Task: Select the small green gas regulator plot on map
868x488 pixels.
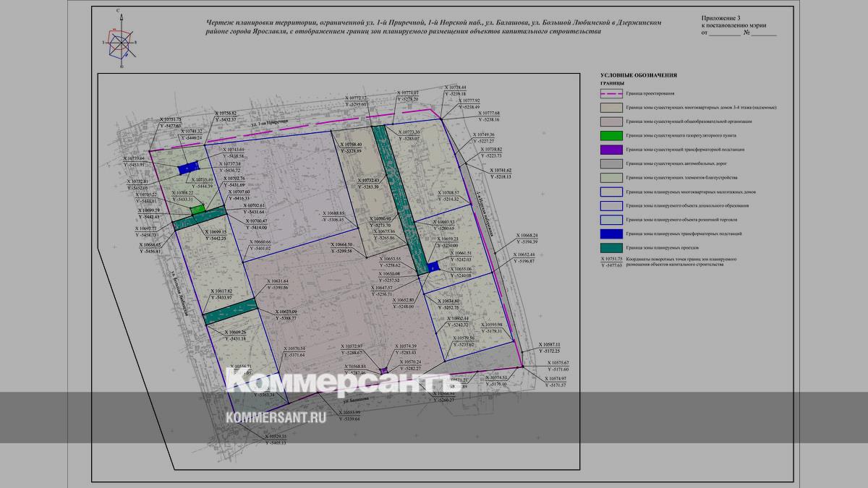Action: [197, 210]
